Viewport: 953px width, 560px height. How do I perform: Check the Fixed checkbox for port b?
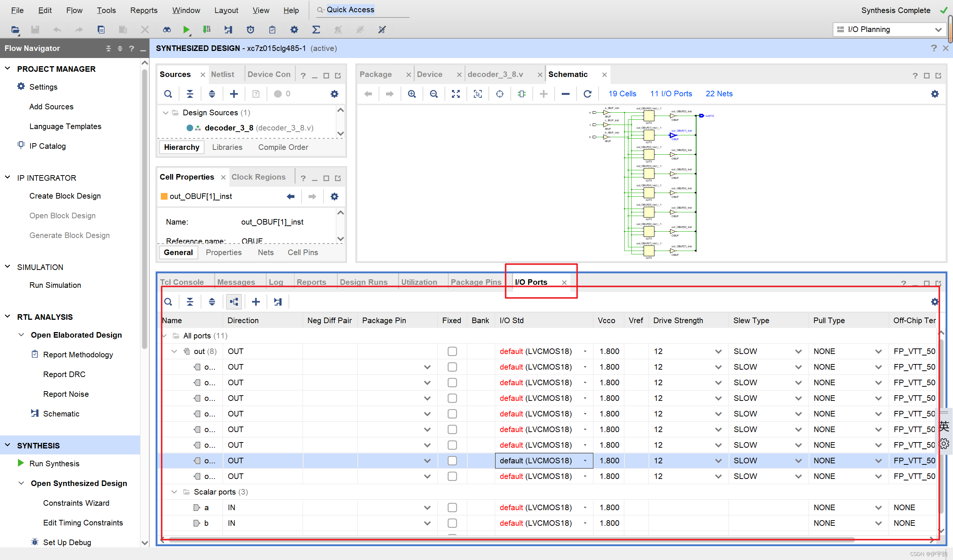click(452, 523)
